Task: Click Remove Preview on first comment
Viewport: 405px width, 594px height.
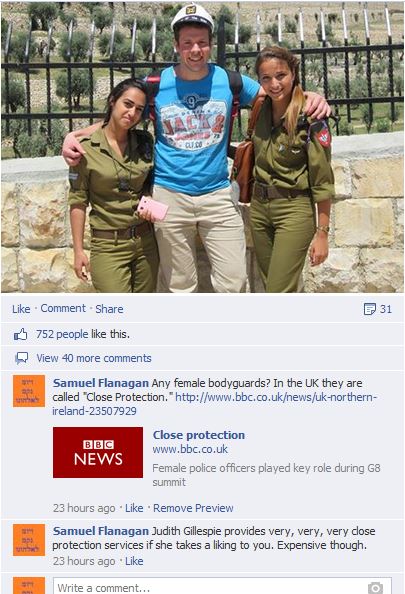Action: click(193, 508)
